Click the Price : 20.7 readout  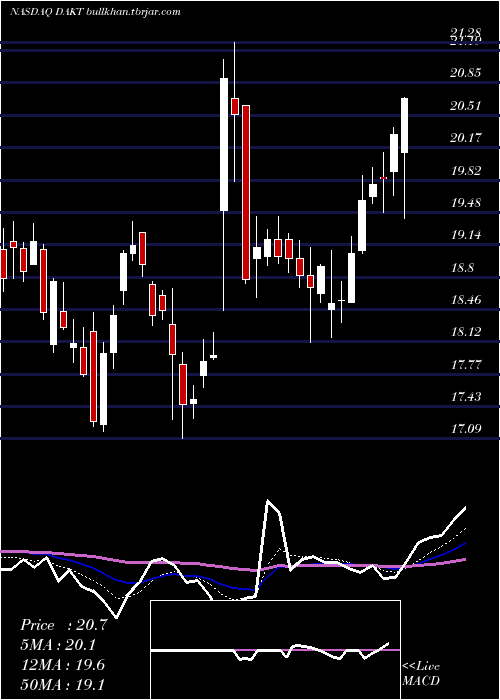(64, 625)
